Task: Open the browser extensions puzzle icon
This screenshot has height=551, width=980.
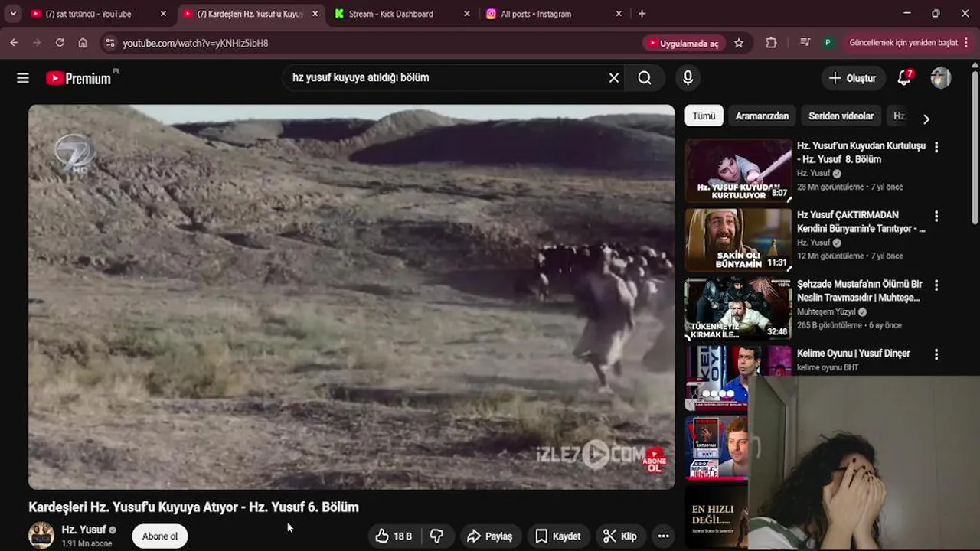Action: pos(771,44)
